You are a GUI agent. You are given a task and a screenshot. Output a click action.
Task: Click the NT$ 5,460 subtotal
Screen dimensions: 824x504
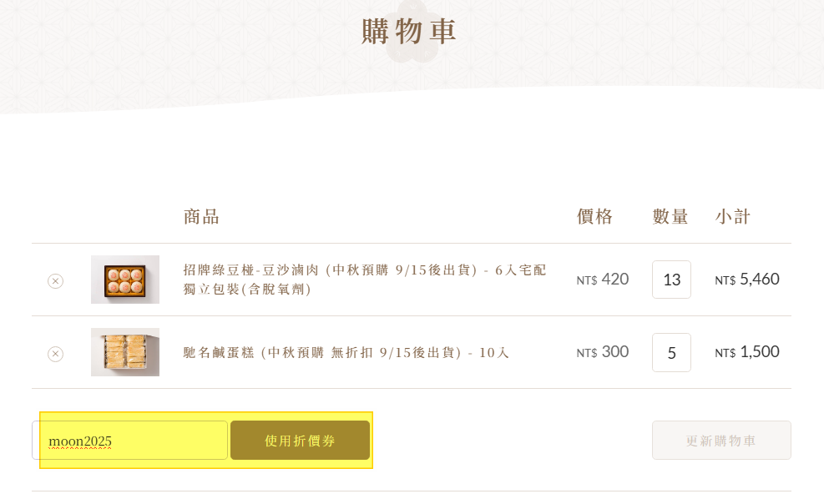[x=747, y=280]
